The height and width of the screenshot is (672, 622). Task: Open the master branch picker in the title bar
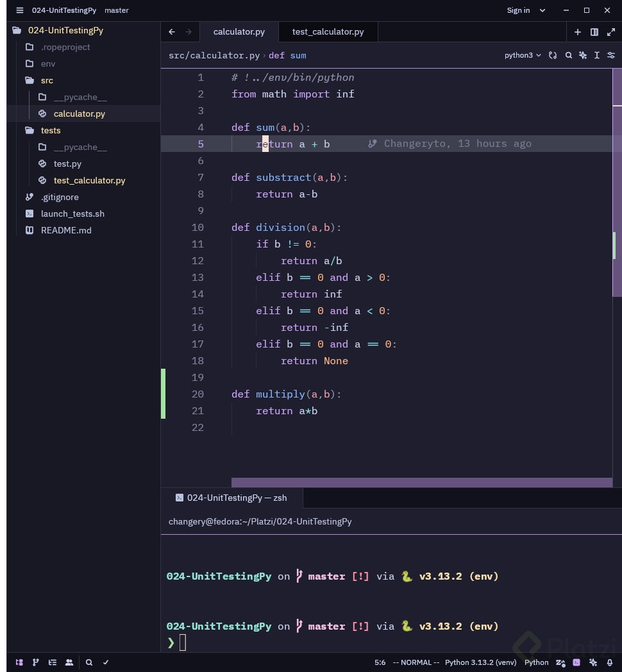(x=117, y=10)
